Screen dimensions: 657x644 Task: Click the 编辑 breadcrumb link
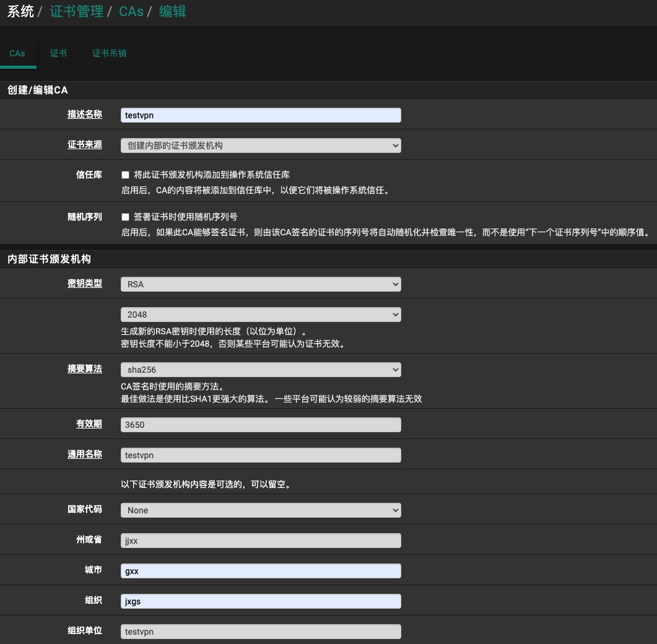coord(172,12)
